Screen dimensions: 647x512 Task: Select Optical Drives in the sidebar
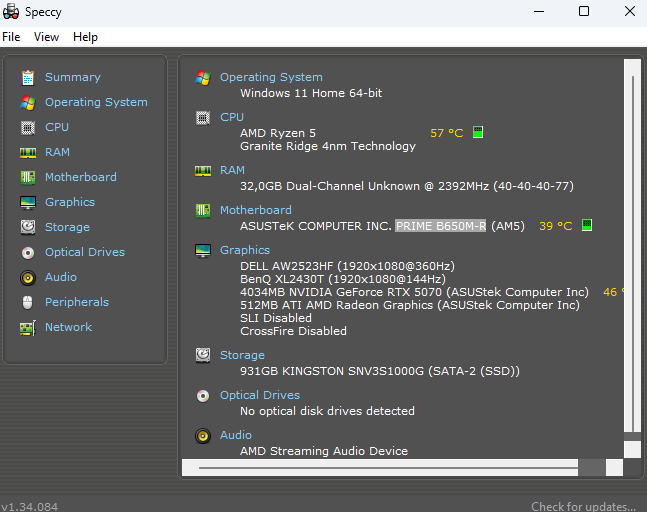click(85, 252)
